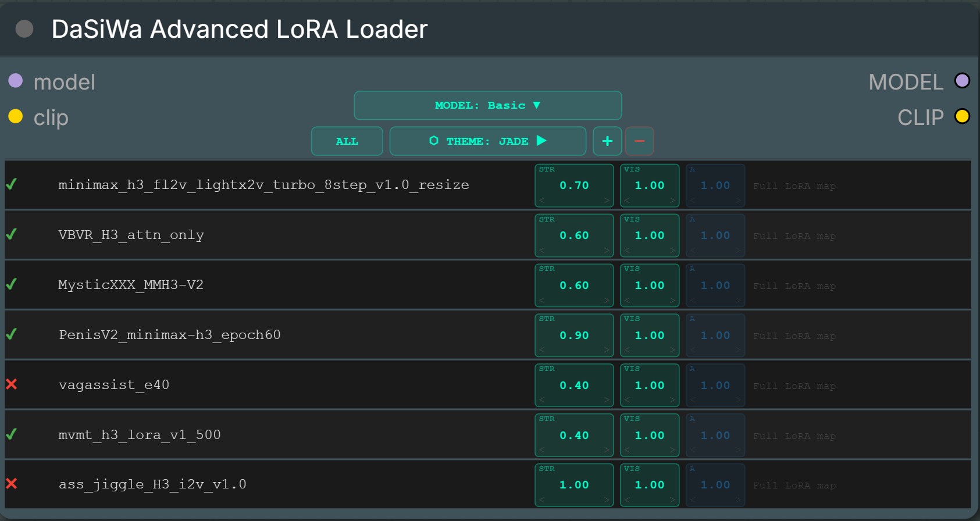Screen dimensions: 980x521
Task: Disable the minimax_h3_fl2v_lightx2v_turbo LoRA checkmark
Action: (11, 184)
